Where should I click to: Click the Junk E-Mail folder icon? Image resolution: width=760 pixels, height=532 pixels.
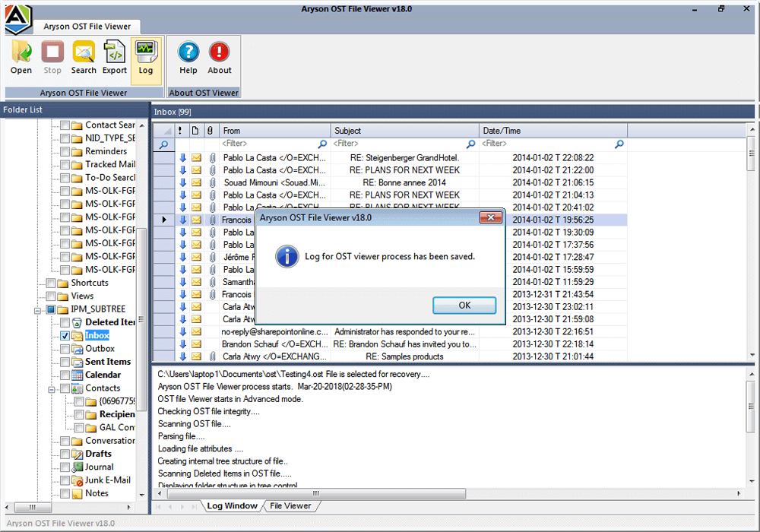77,480
